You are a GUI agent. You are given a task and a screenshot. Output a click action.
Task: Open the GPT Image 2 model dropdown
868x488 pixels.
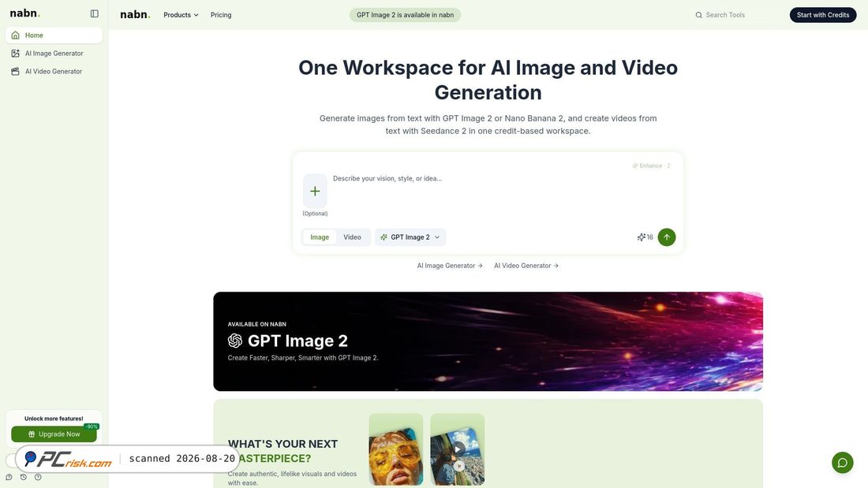pyautogui.click(x=410, y=237)
